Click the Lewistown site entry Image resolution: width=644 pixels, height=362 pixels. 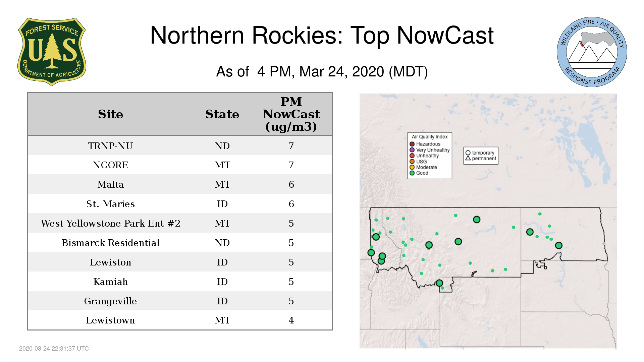[x=110, y=320]
